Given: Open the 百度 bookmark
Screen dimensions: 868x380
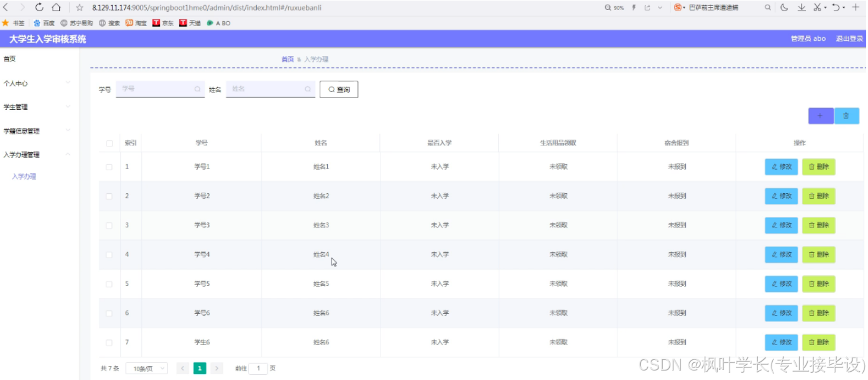Looking at the screenshot, I should 44,23.
